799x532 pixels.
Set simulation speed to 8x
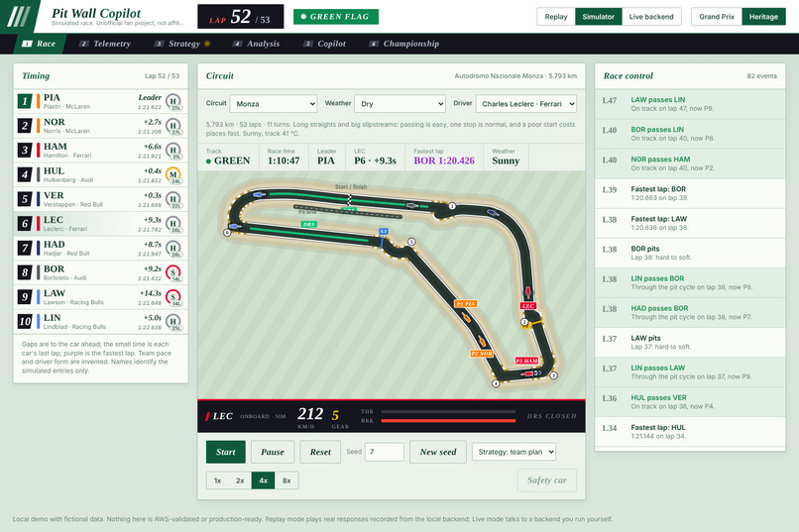coord(286,480)
